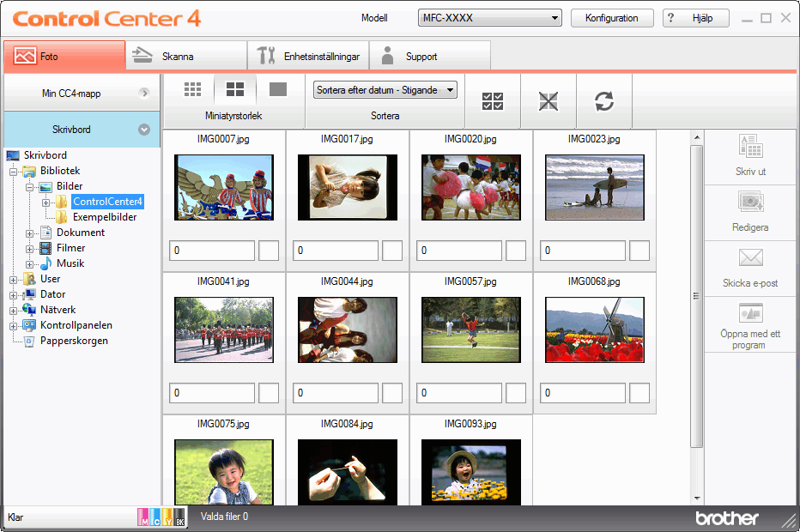Select small thumbnail size grid icon

click(x=192, y=89)
